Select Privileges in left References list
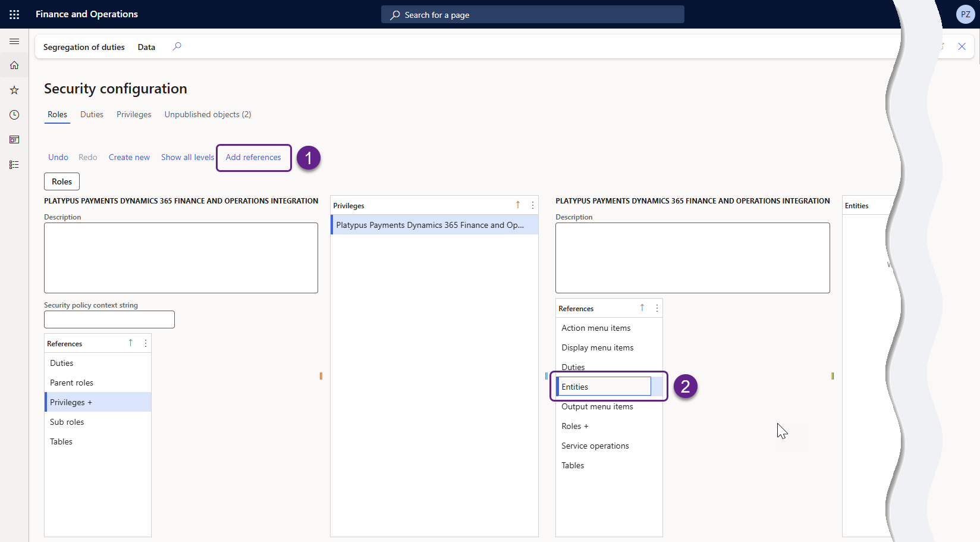Image resolution: width=980 pixels, height=542 pixels. tap(71, 402)
